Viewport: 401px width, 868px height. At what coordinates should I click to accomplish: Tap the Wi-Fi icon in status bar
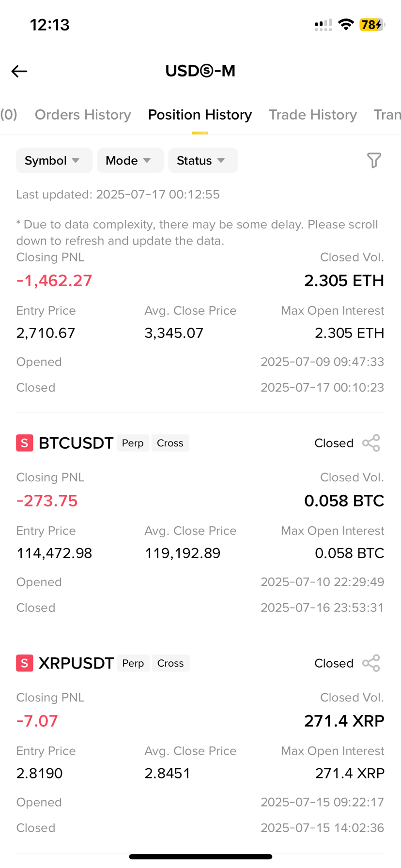coord(346,24)
